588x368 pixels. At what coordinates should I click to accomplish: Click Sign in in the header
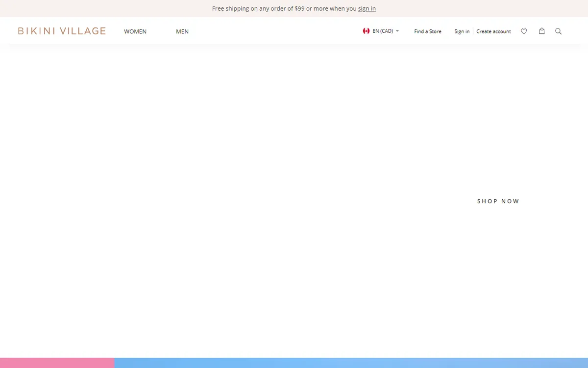462,31
